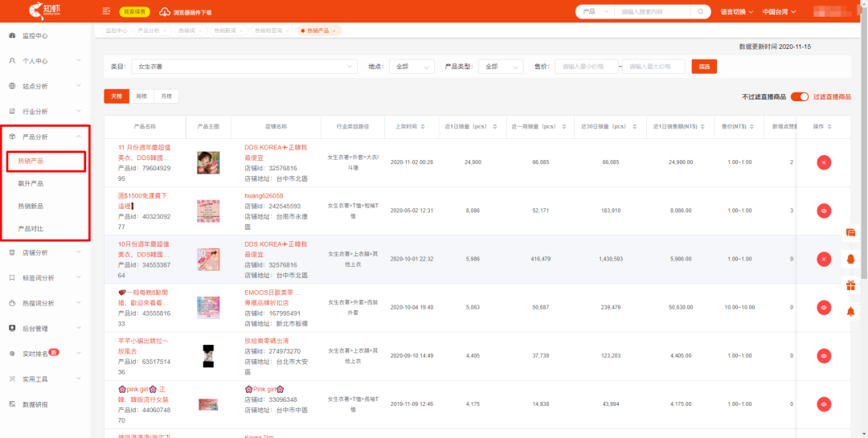Click the bell notification icon on right edge

[x=850, y=311]
